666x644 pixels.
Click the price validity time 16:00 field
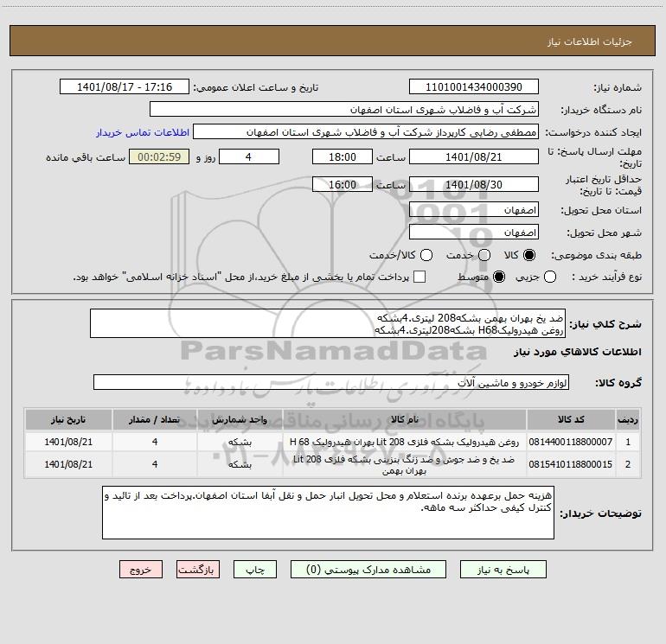[343, 184]
